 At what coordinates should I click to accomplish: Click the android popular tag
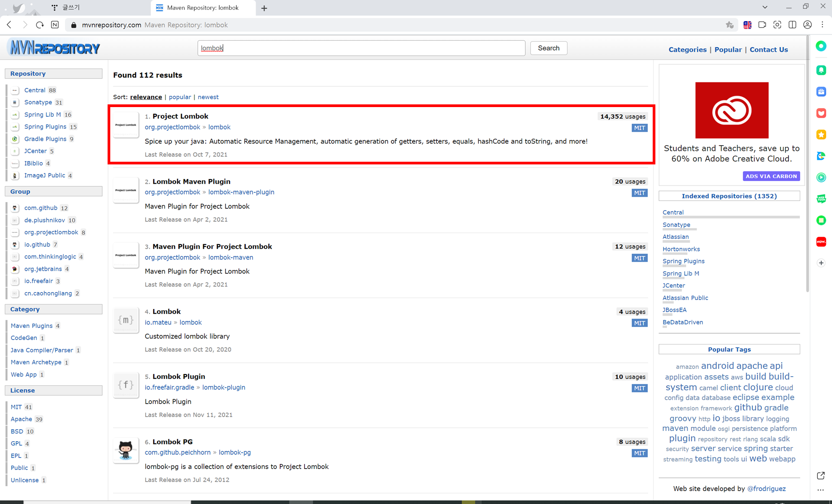point(717,366)
